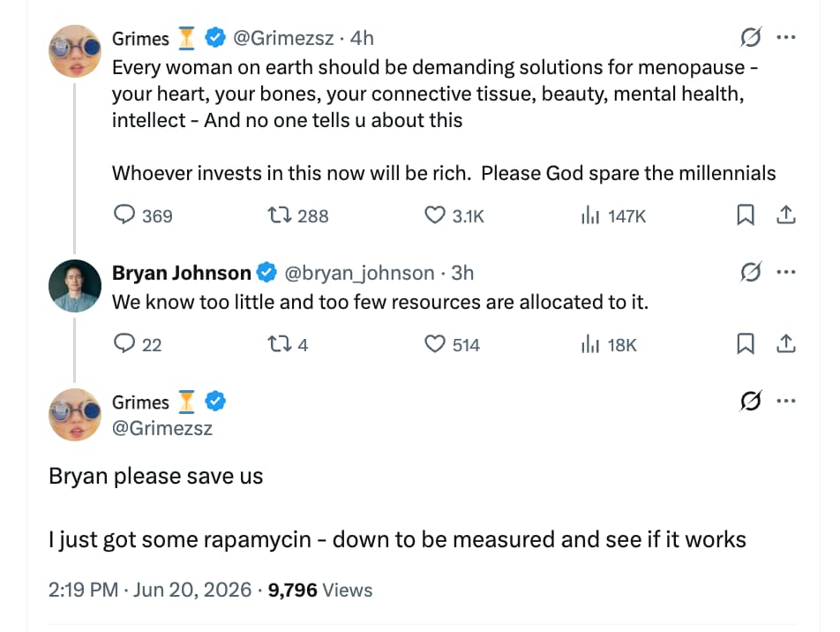840x632 pixels.
Task: Bookmark Bryan Johnson's reply
Action: click(746, 343)
